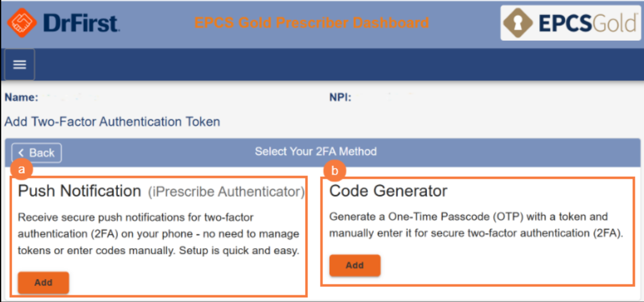Viewport: 644px width, 302px height.
Task: Click the DrFirst handshake logo icon
Action: click(x=22, y=23)
